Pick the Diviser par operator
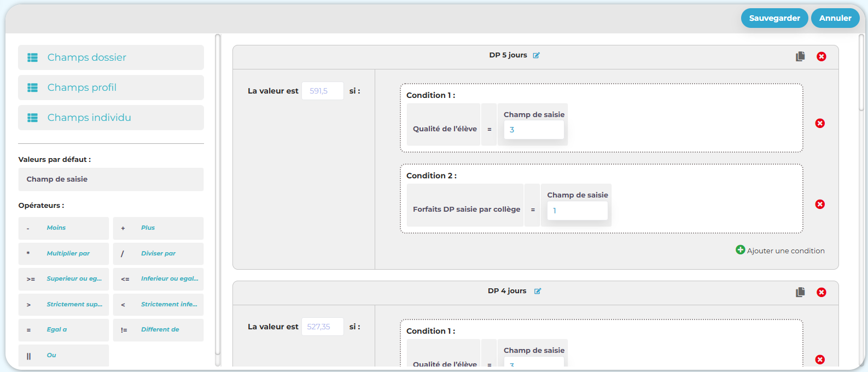The image size is (868, 372). pyautogui.click(x=158, y=253)
